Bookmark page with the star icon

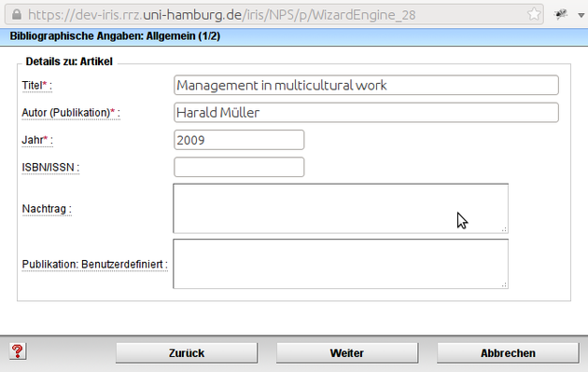534,15
